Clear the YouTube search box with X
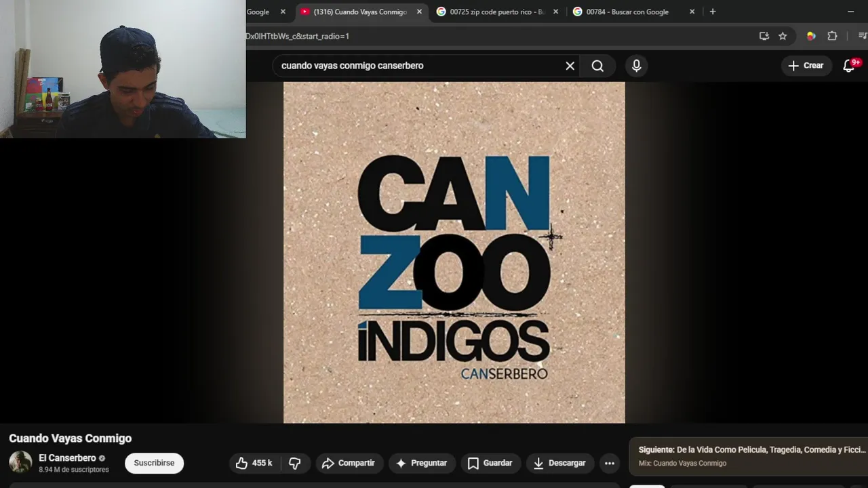The height and width of the screenshot is (488, 868). tap(570, 66)
